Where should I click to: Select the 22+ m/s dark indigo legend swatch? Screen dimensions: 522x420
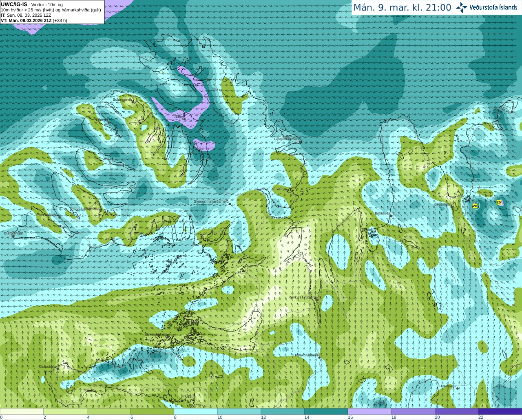(500, 411)
